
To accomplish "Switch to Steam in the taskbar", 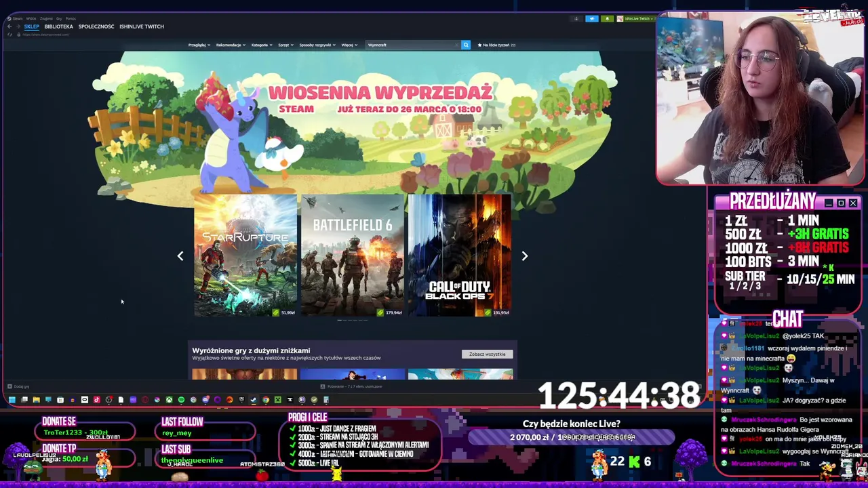I will 254,400.
